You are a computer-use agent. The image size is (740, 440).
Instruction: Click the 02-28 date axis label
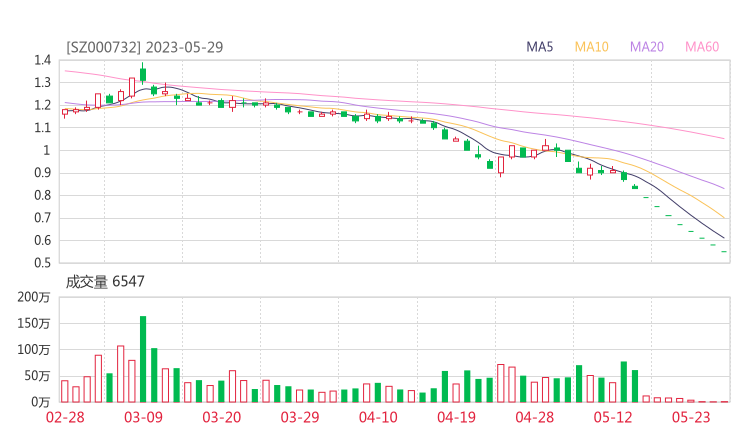click(x=65, y=417)
